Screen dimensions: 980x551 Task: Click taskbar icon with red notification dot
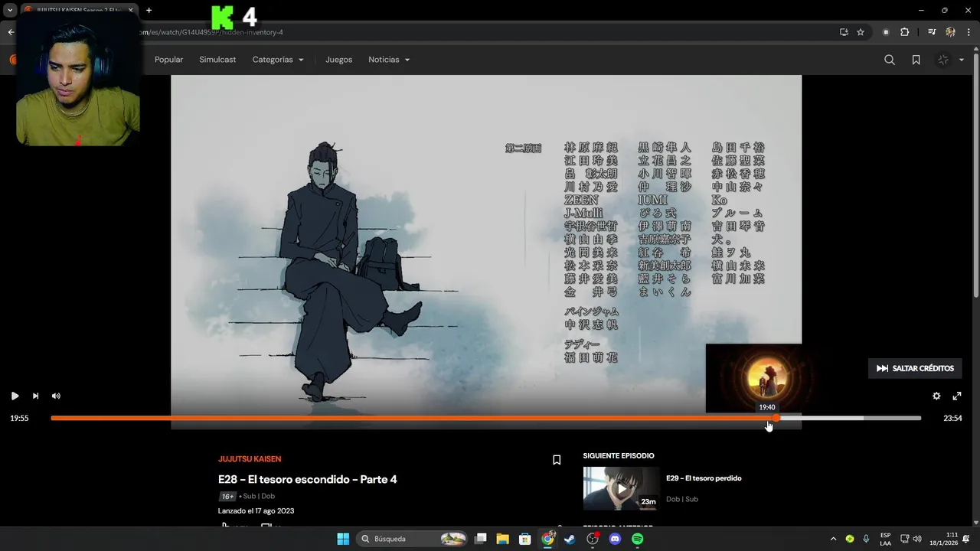593,539
